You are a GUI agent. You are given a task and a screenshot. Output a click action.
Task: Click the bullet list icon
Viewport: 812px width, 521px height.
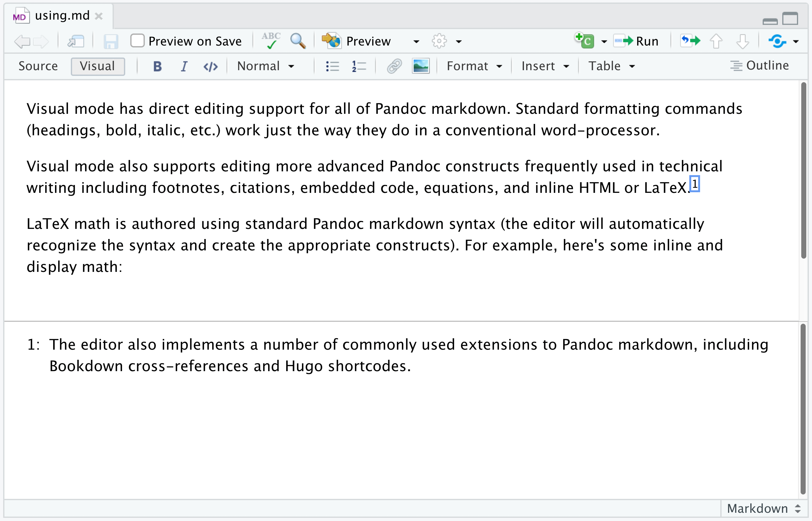pos(331,66)
